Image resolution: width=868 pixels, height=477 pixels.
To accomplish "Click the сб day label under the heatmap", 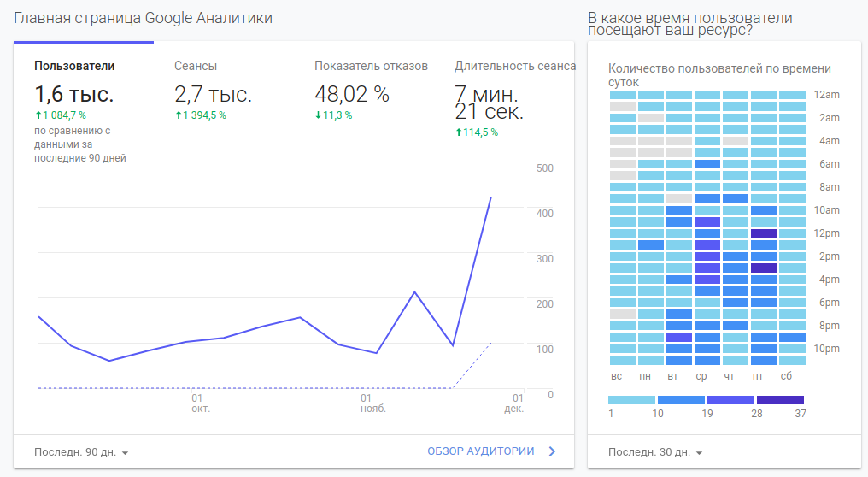I will point(786,376).
